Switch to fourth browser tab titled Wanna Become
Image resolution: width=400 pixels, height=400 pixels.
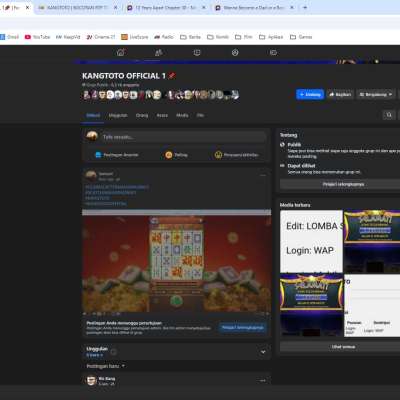(x=253, y=7)
